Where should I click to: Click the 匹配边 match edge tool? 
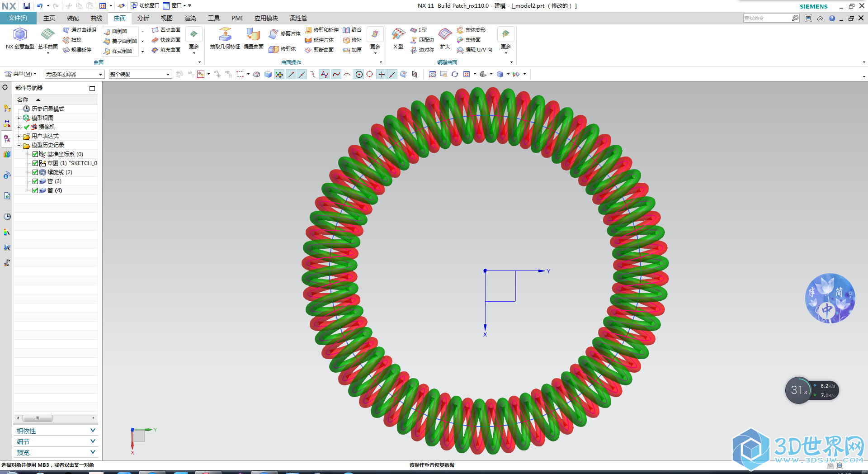[422, 40]
